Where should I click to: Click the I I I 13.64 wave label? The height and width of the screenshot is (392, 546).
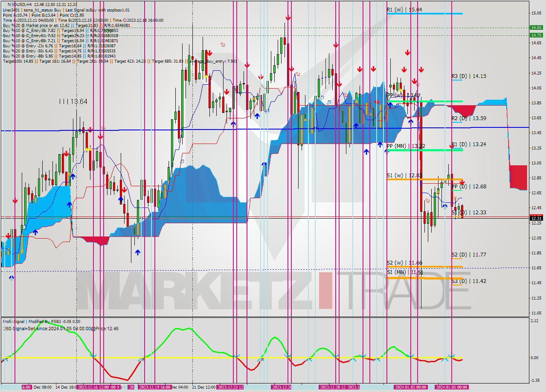73,102
